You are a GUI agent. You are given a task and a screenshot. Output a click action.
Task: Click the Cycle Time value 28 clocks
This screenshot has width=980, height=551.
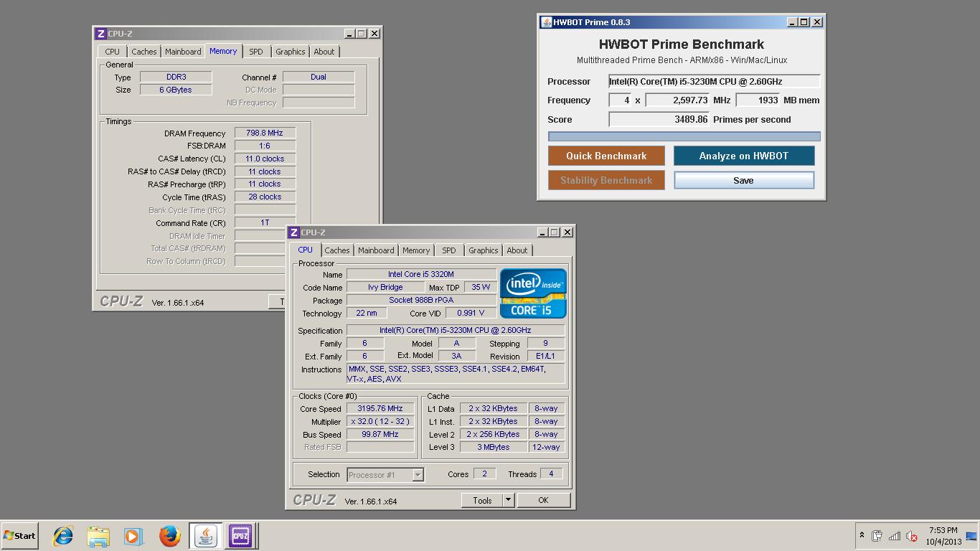(265, 197)
